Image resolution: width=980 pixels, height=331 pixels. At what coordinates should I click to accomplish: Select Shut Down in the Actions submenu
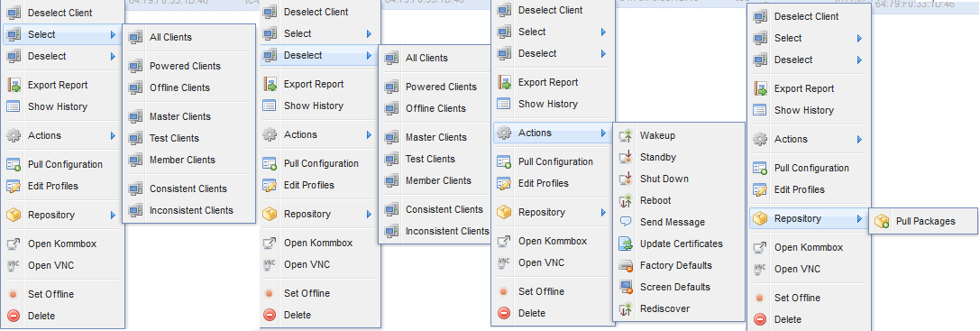pyautogui.click(x=664, y=179)
